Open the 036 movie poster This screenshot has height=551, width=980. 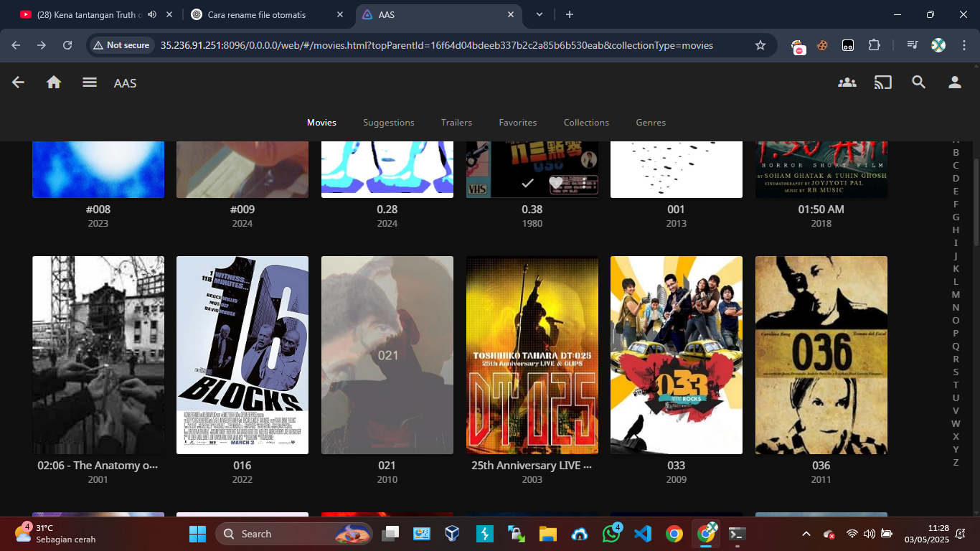821,355
